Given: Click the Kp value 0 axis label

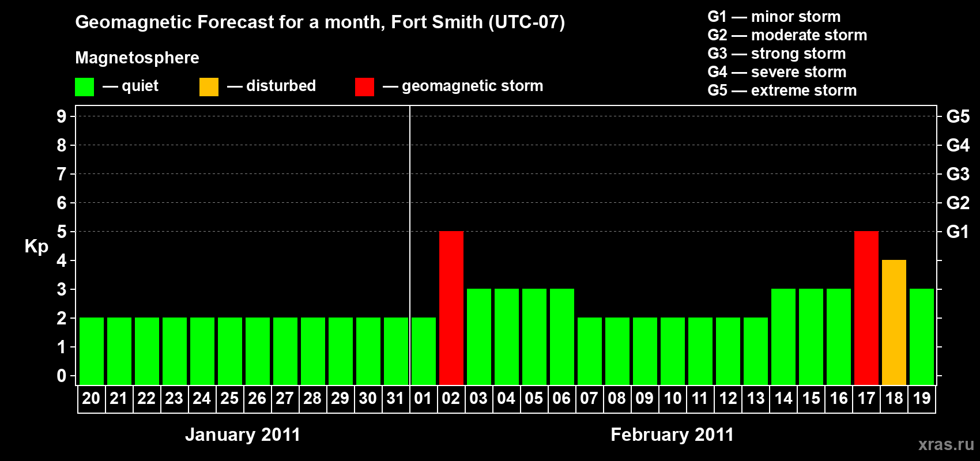Looking at the screenshot, I should click(62, 376).
